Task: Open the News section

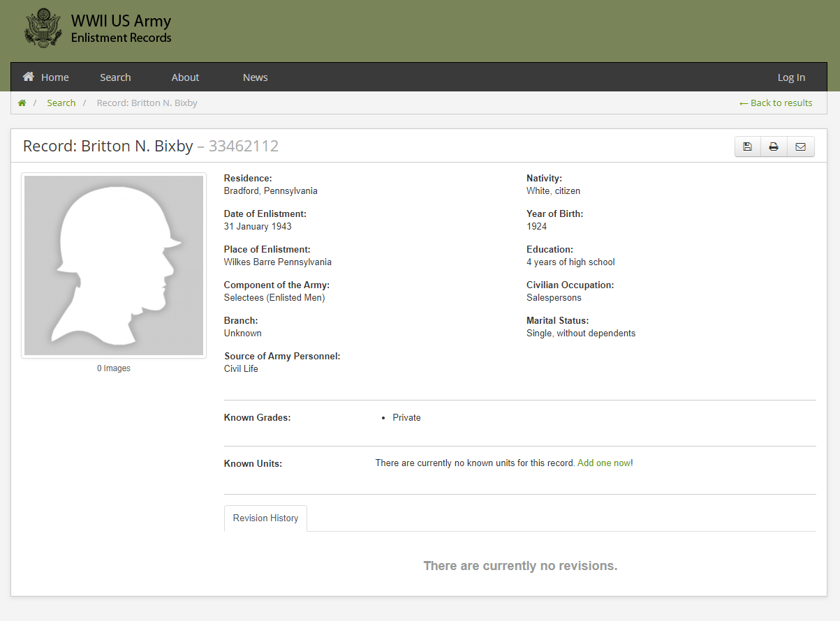Action: 255,77
